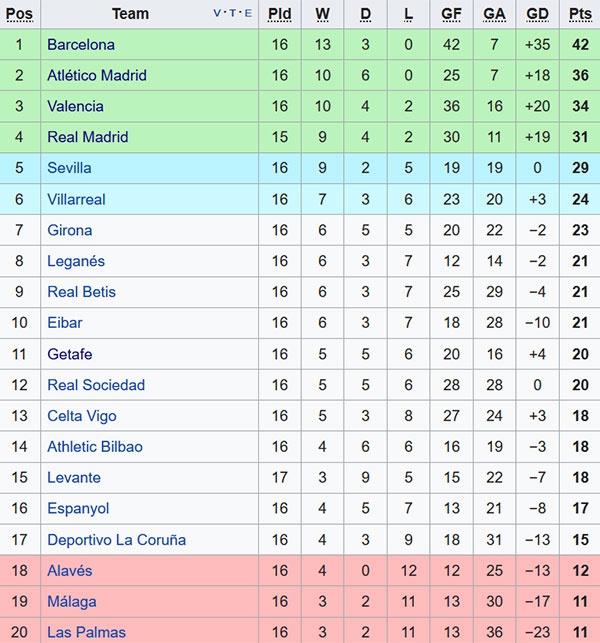
Task: Open the Valencia team page
Action: click(x=75, y=107)
